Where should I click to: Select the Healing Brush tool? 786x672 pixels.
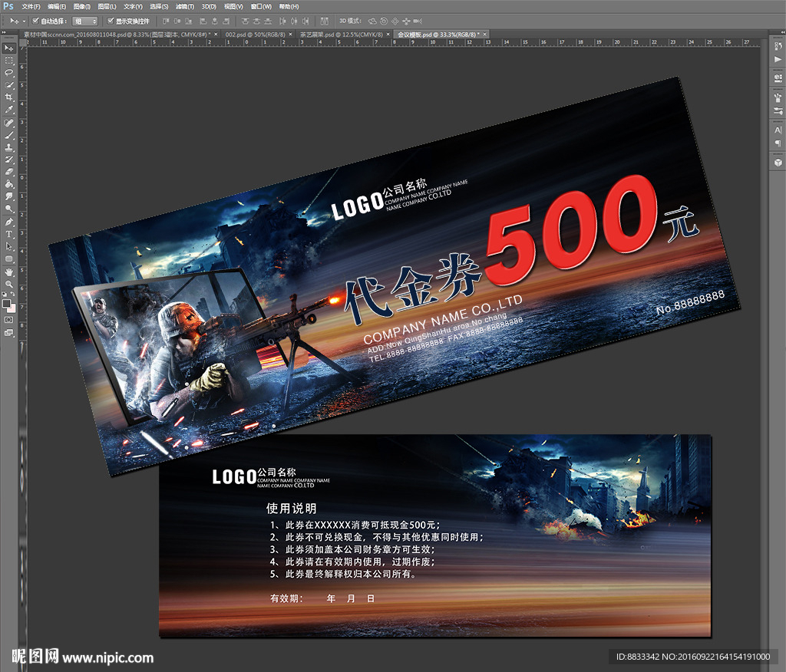tap(9, 123)
